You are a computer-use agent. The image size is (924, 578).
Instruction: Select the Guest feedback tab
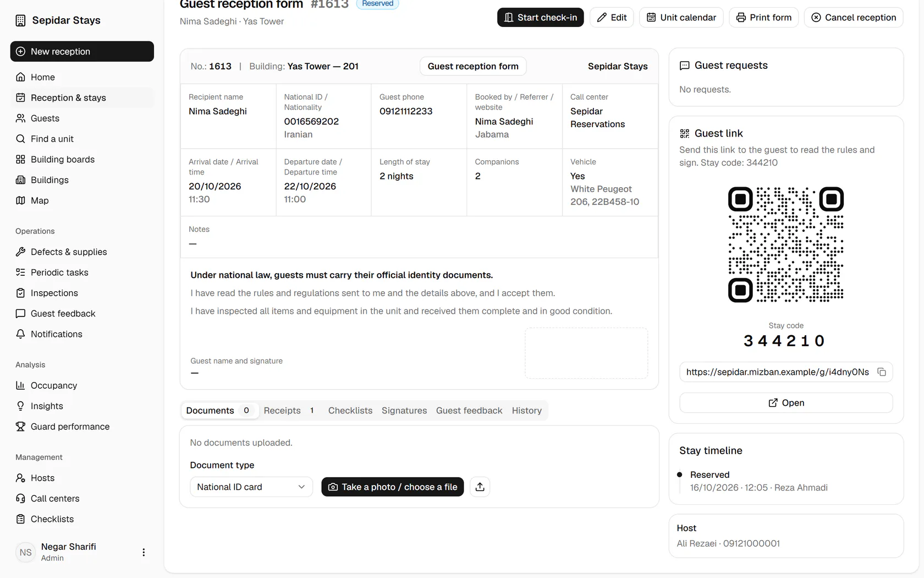[469, 411]
